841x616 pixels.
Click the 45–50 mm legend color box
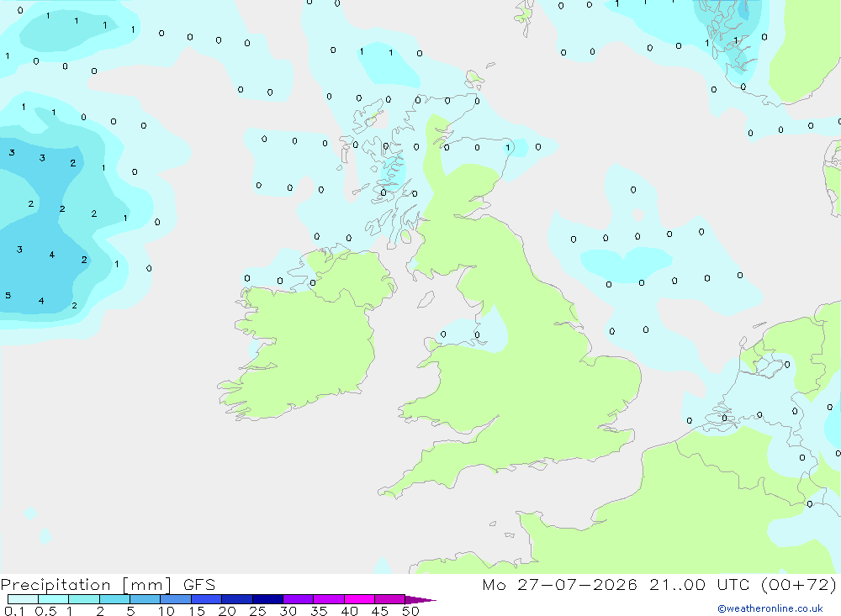pos(390,599)
